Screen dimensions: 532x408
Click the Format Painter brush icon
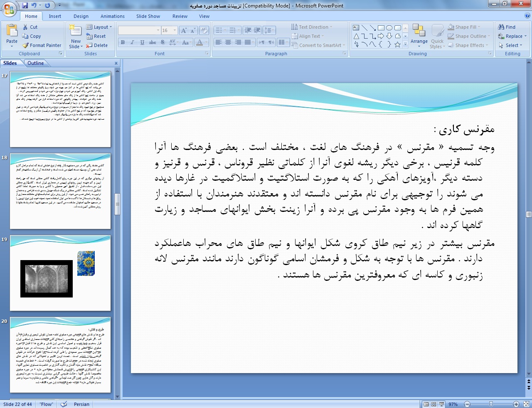[x=26, y=45]
